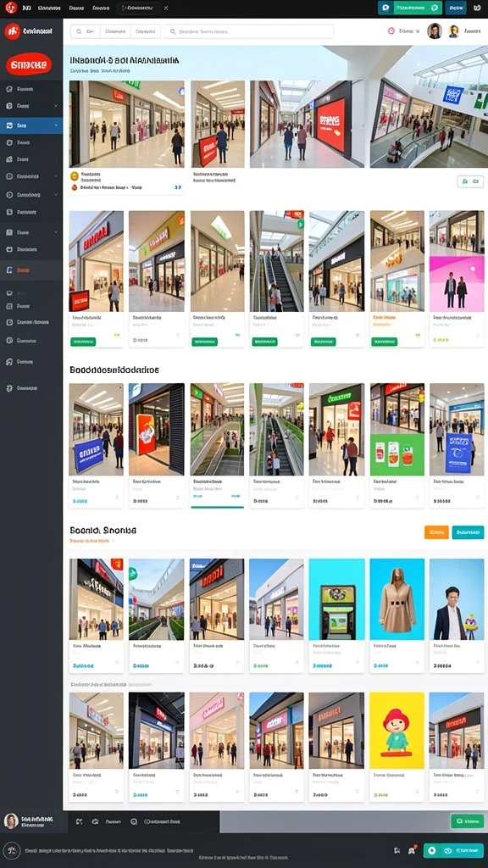This screenshot has width=488, height=868.
Task: Click the orange button beside the third section heading
Action: tap(436, 532)
